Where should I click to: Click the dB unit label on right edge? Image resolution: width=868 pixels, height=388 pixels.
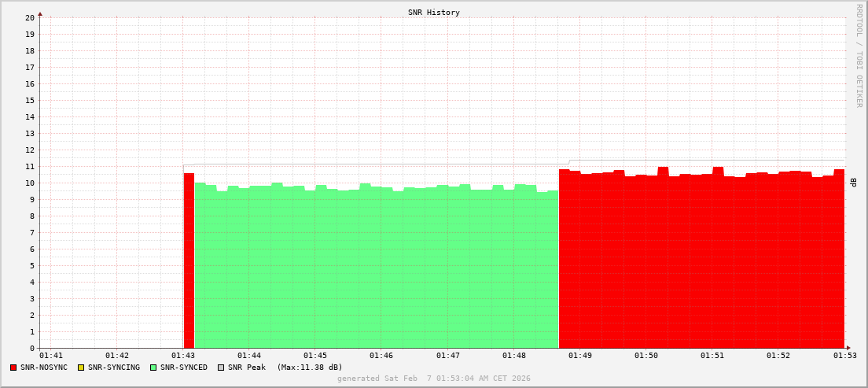(854, 183)
